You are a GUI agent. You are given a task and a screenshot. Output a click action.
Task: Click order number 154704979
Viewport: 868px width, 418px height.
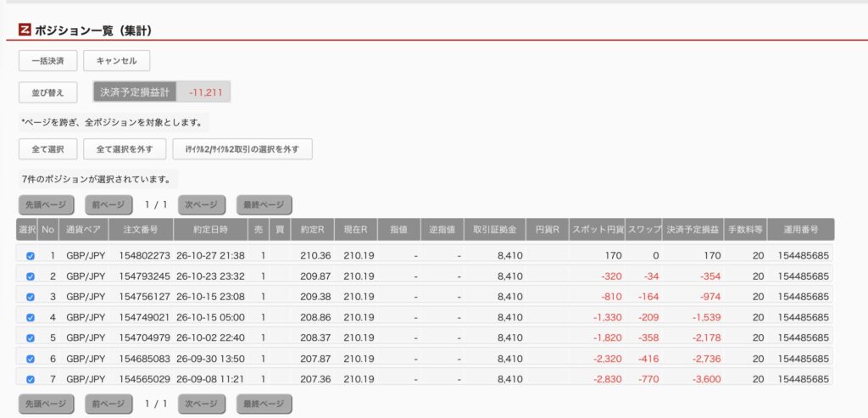coord(144,337)
